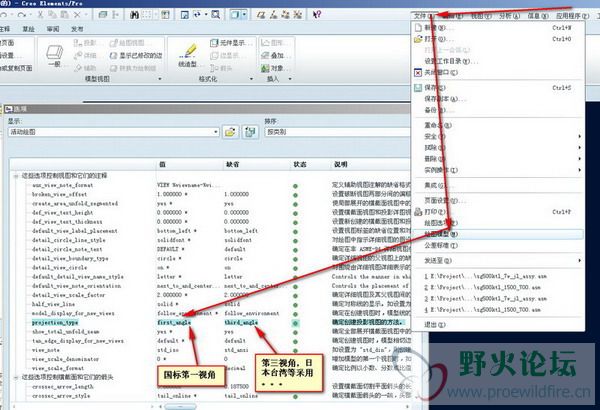600x410 pixels.
Task: Click the green status dot for projection_type
Action: (295, 323)
